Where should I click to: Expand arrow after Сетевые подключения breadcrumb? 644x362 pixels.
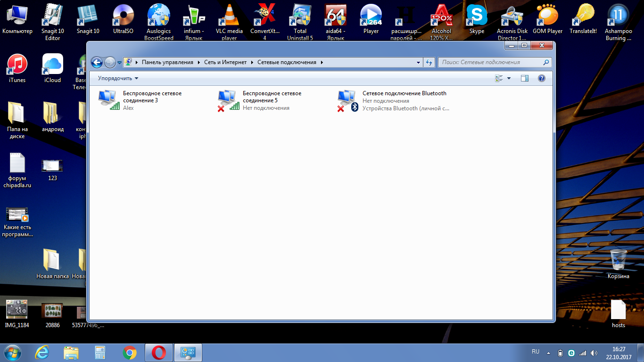pos(322,62)
